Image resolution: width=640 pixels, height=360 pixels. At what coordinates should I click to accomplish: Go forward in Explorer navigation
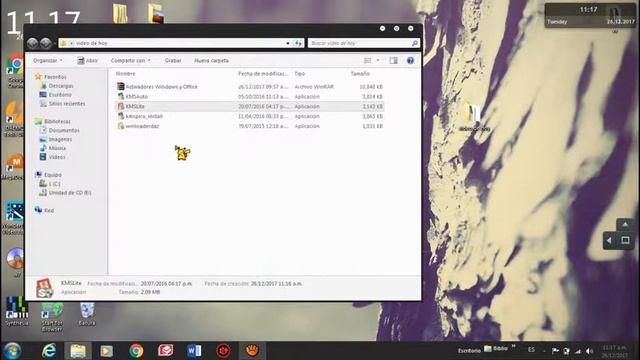[x=46, y=43]
